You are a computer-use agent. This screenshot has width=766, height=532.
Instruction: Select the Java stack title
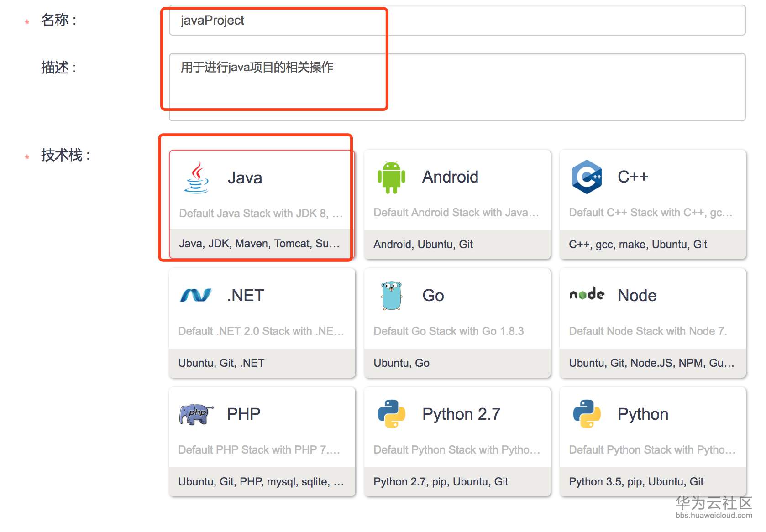245,178
